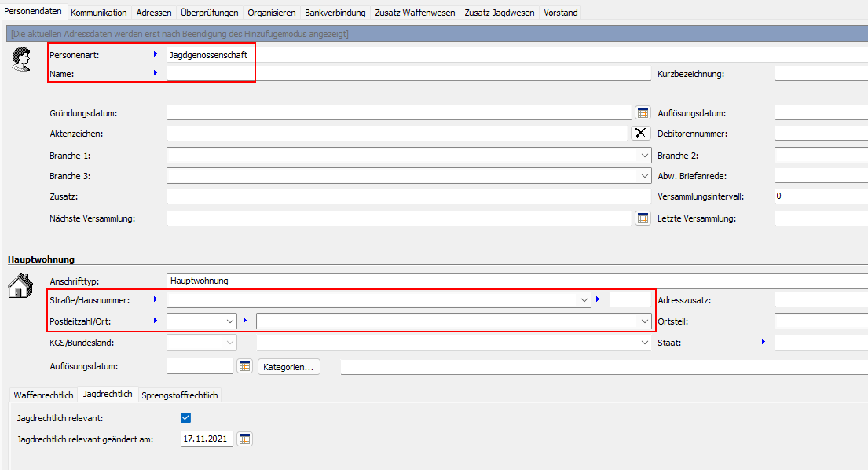Open calendar beside Auflösungsdatum in Hauptwohnung
Image resolution: width=868 pixels, height=470 pixels.
pos(244,366)
